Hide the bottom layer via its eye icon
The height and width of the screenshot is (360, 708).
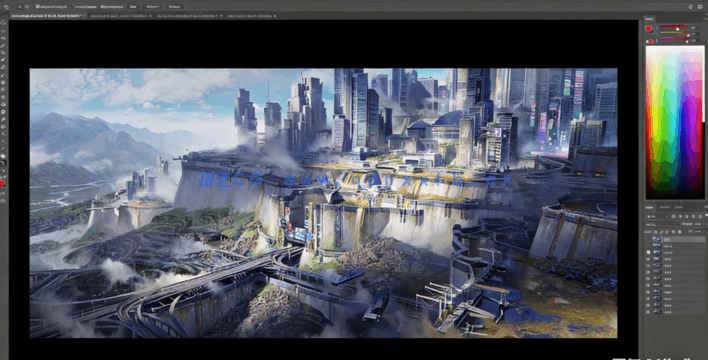click(x=648, y=312)
